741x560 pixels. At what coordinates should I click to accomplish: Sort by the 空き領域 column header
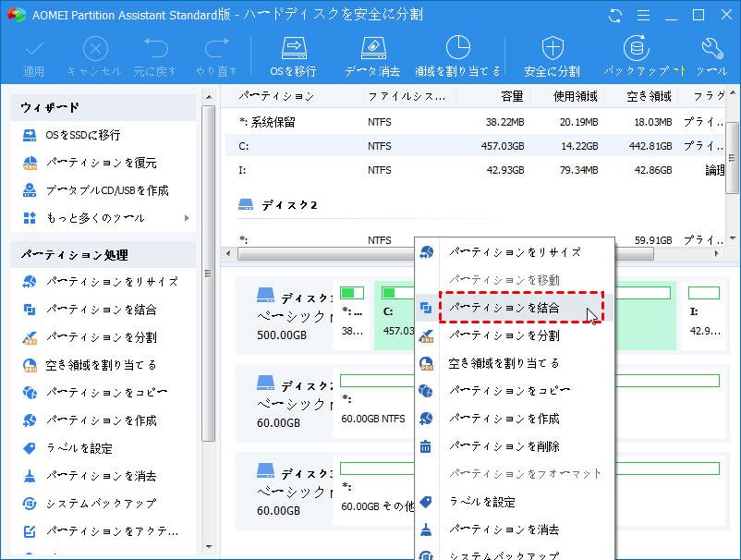pyautogui.click(x=649, y=96)
